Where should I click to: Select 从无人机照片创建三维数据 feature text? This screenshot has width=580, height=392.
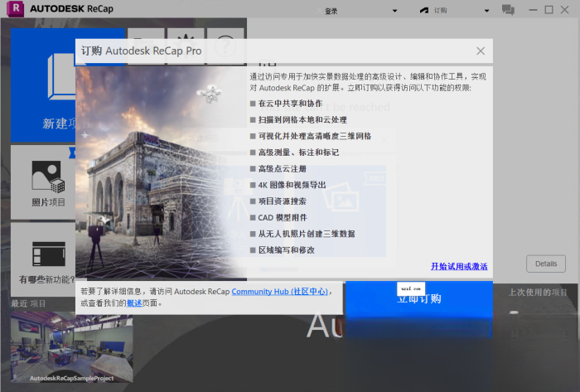tap(307, 234)
